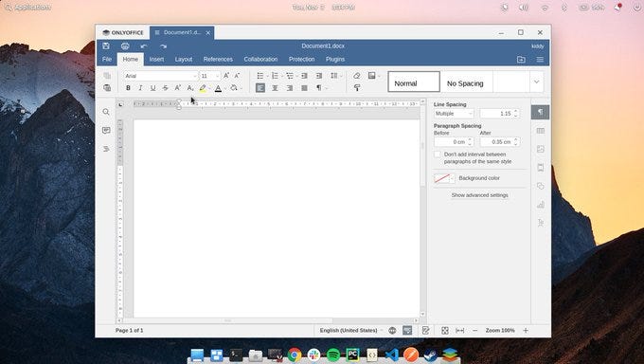Open the bullets list dropdown

click(x=267, y=76)
